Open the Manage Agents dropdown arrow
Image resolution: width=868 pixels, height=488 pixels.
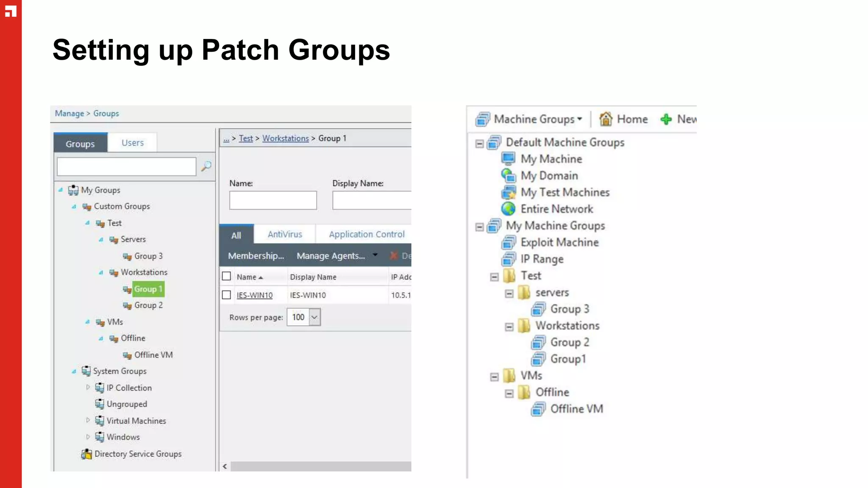pos(375,255)
